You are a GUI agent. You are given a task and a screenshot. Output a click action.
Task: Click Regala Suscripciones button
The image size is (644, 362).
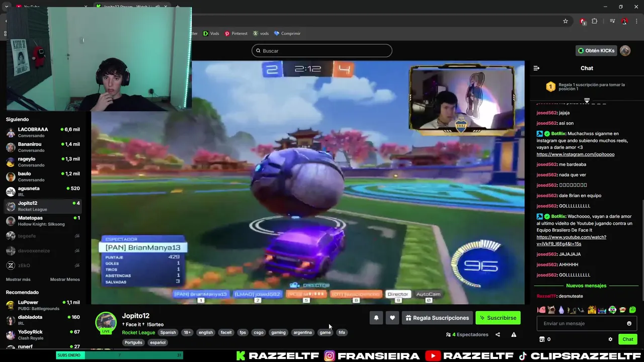(437, 318)
